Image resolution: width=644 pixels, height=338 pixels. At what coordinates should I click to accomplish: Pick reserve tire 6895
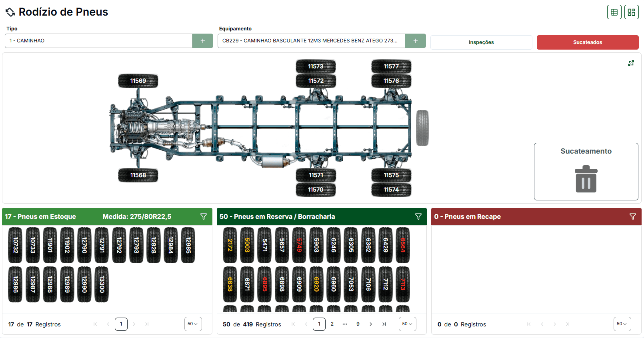click(x=264, y=284)
